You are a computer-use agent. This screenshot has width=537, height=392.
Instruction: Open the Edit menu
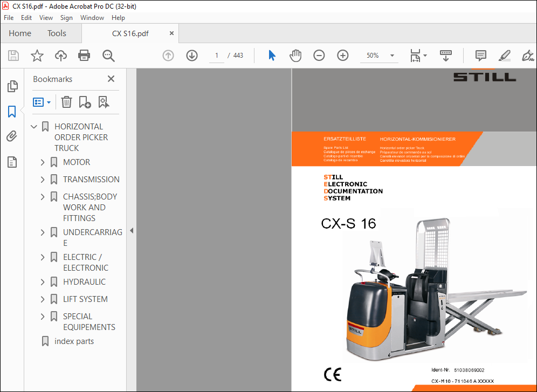click(26, 18)
